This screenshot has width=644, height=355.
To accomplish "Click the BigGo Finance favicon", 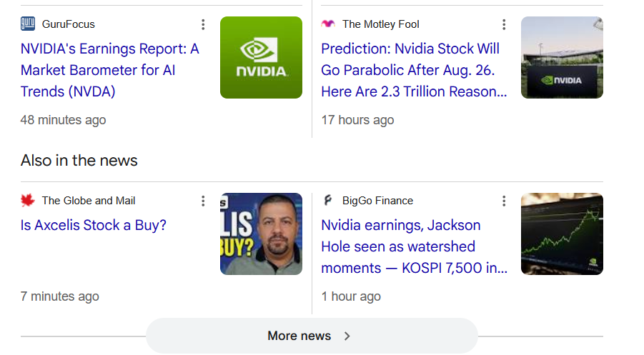I will point(328,200).
